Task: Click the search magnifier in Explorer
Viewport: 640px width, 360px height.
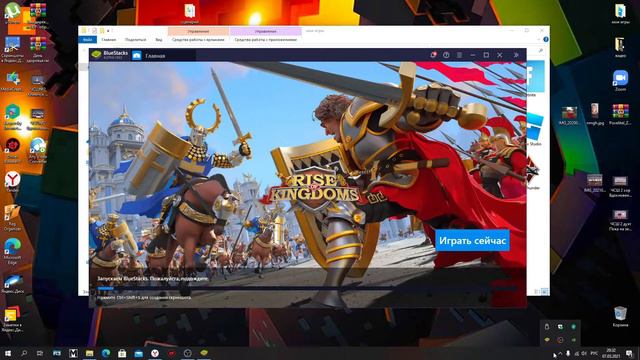Action: [x=541, y=51]
